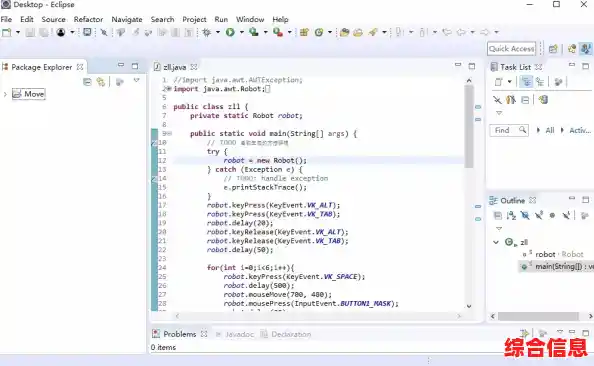
Task: Select the robot field in Outline
Action: (553, 254)
